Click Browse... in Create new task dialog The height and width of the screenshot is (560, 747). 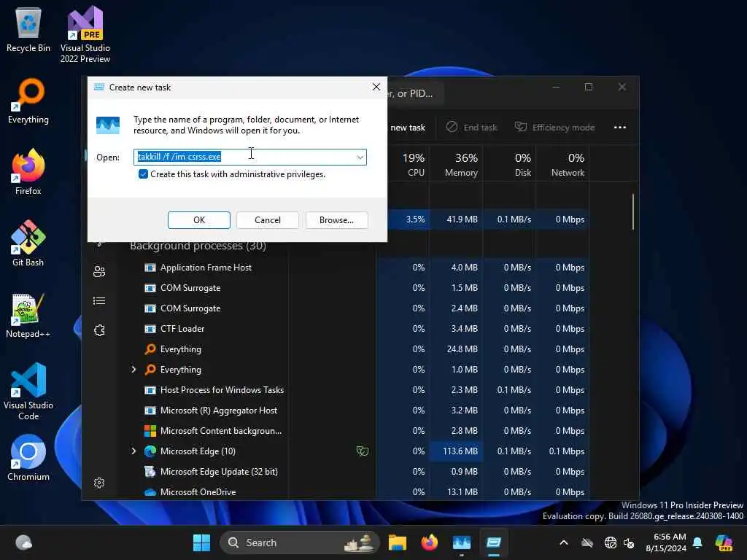pyautogui.click(x=337, y=220)
